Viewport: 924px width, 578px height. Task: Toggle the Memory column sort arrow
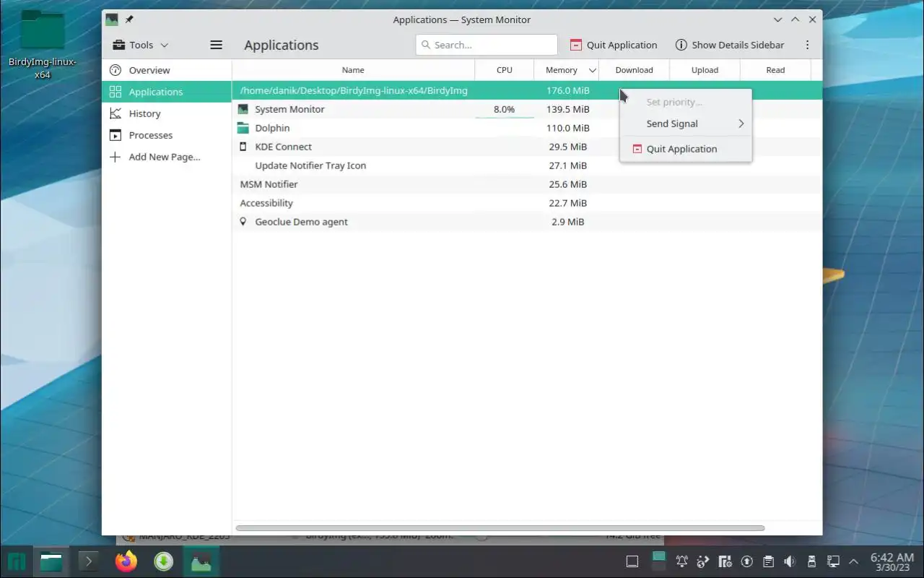click(593, 70)
